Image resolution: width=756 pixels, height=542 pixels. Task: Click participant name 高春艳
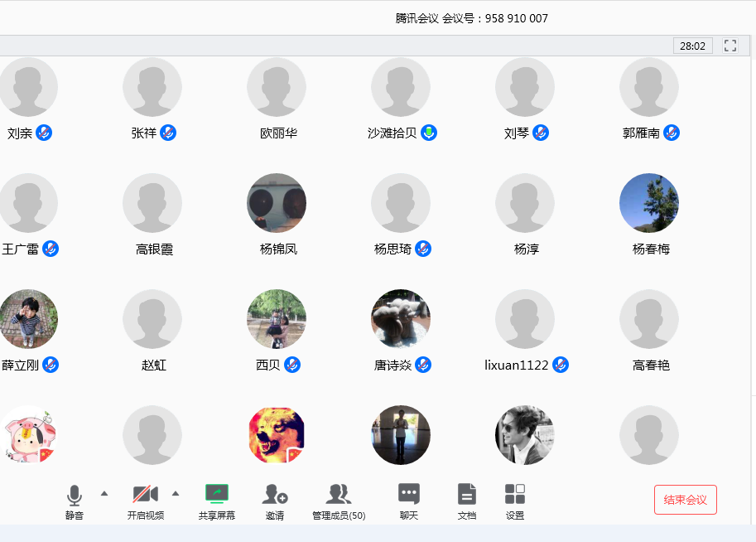click(651, 365)
